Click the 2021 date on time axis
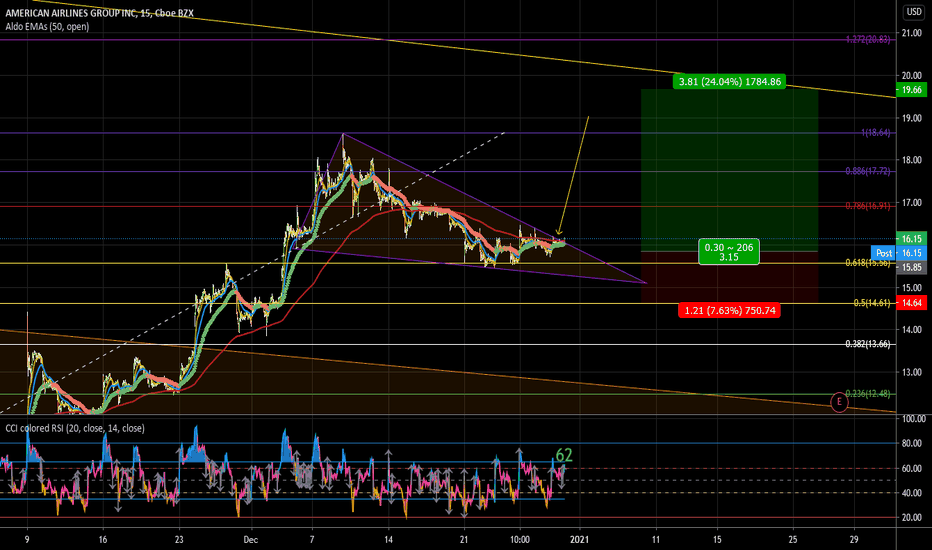 (x=579, y=540)
